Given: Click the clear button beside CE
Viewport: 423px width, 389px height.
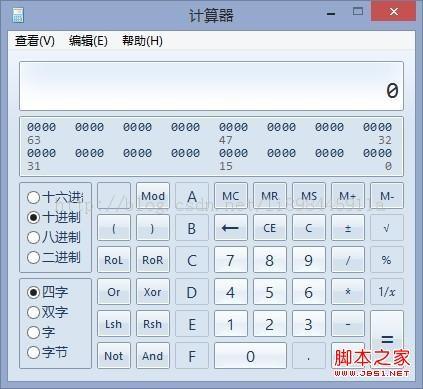Looking at the screenshot, I should 309,228.
